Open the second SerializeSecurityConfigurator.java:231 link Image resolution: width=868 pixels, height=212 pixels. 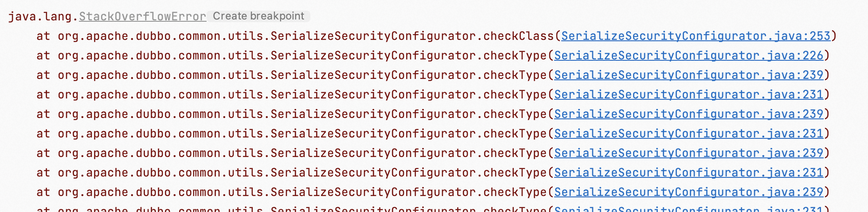click(x=688, y=133)
